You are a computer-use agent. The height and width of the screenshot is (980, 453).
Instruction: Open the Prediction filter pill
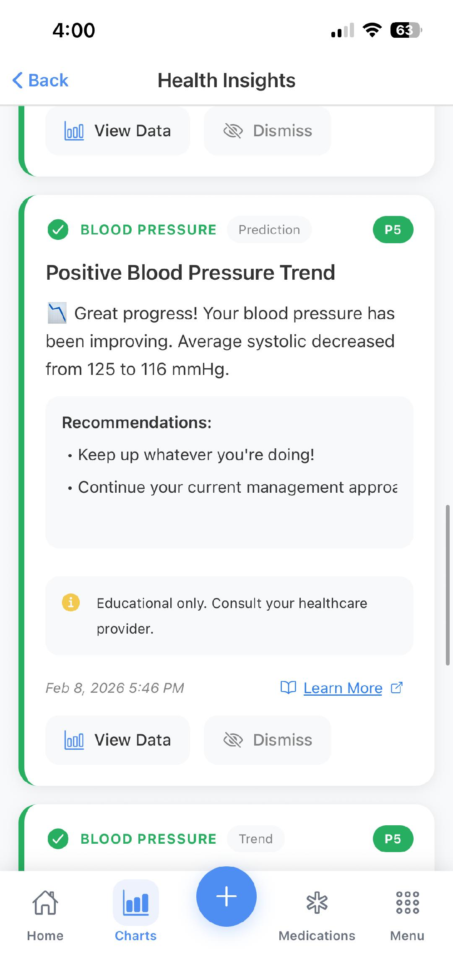pos(269,229)
